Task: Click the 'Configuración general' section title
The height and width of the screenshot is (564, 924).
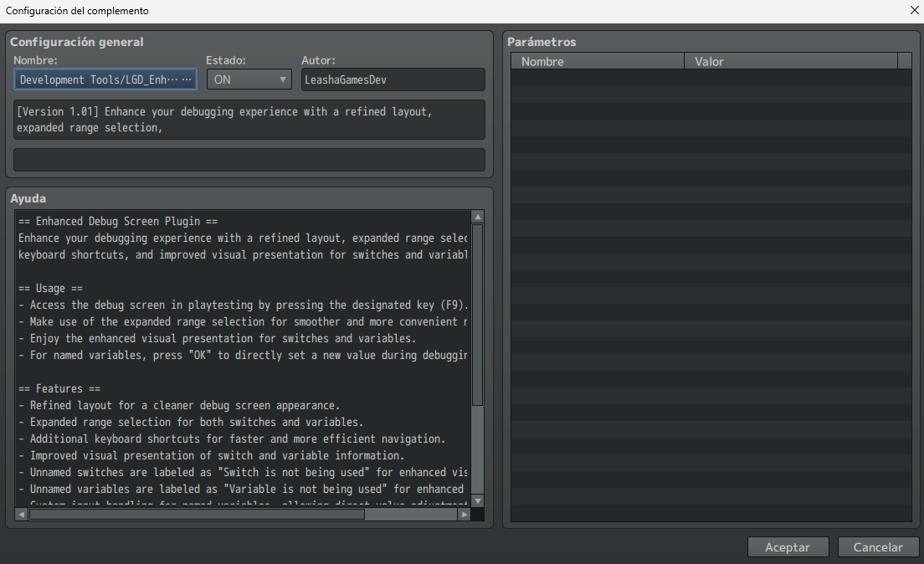Action: pos(77,42)
